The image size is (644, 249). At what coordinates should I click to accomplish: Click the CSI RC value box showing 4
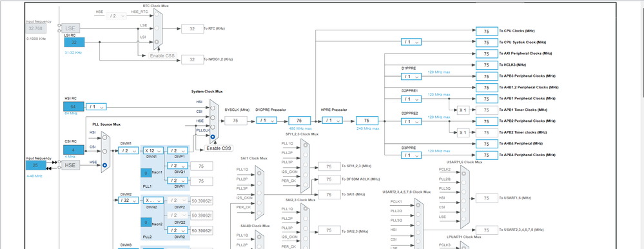point(74,150)
